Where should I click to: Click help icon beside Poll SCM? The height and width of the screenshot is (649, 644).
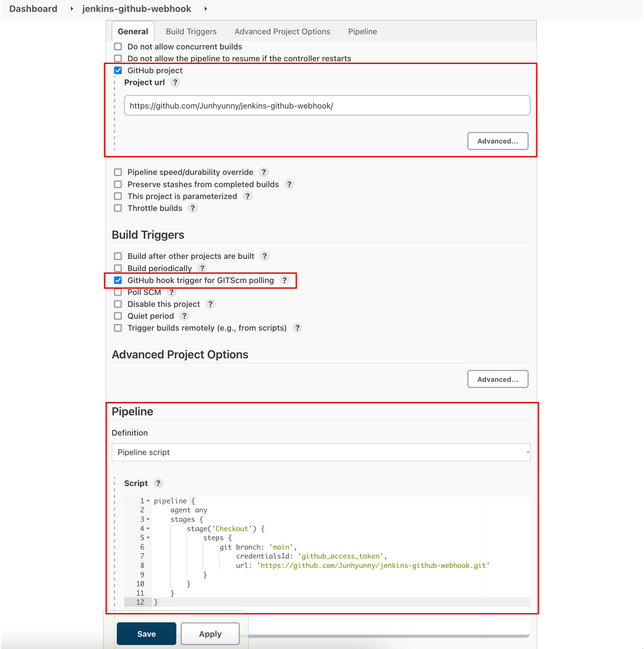[171, 292]
